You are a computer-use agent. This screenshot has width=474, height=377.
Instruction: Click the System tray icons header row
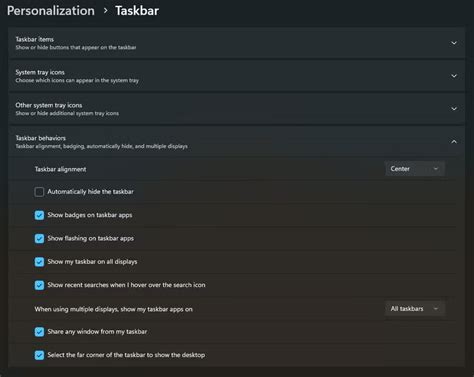[236, 76]
